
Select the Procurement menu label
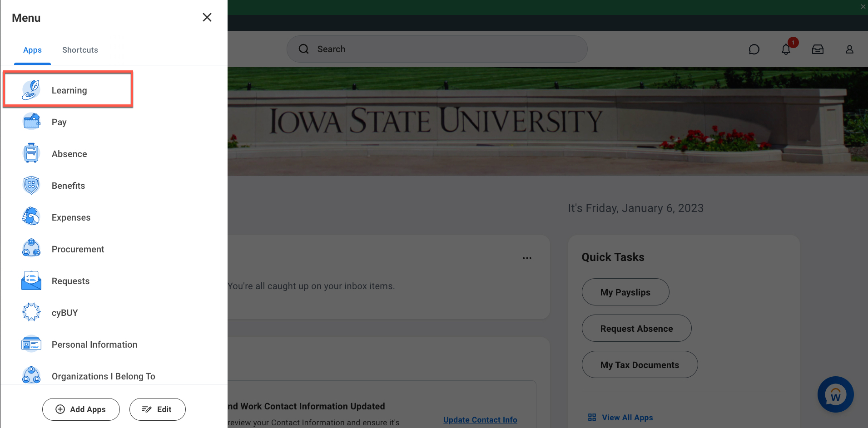(x=78, y=249)
